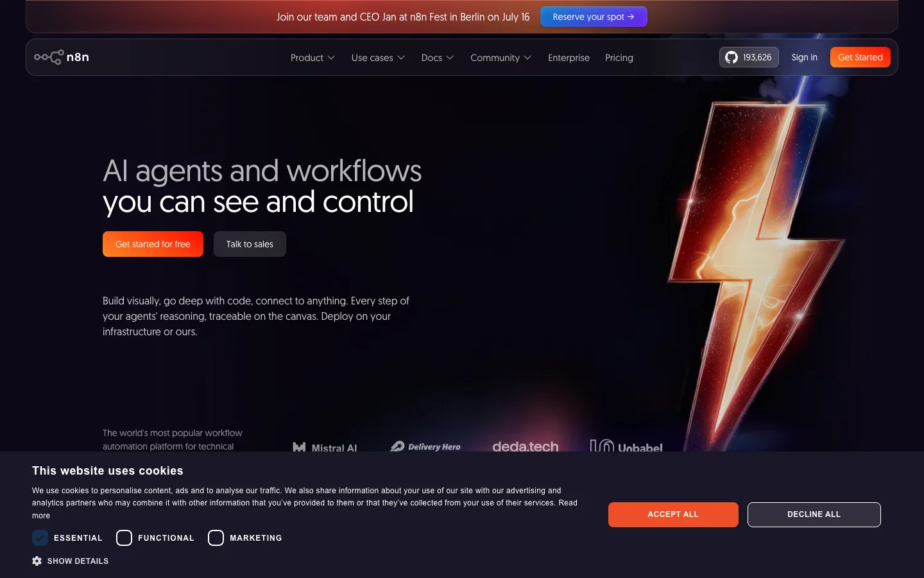This screenshot has height=578, width=924.
Task: Accept all cookies
Action: 673,514
